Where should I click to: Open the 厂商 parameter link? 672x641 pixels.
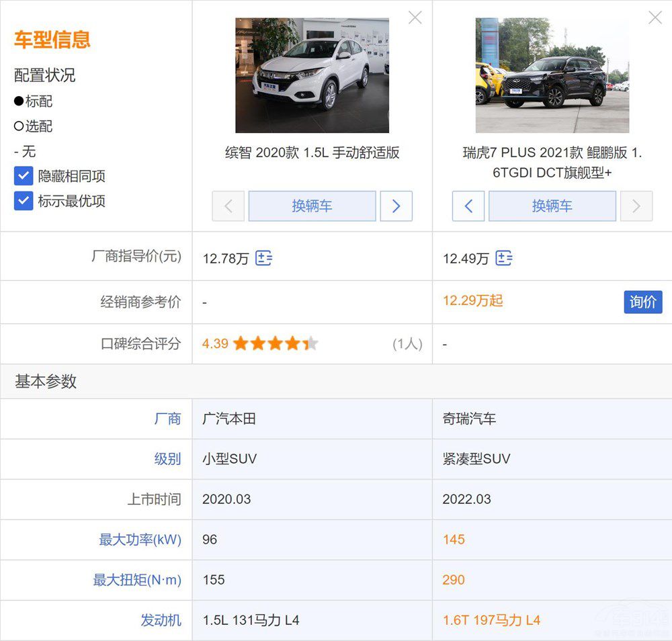[167, 419]
